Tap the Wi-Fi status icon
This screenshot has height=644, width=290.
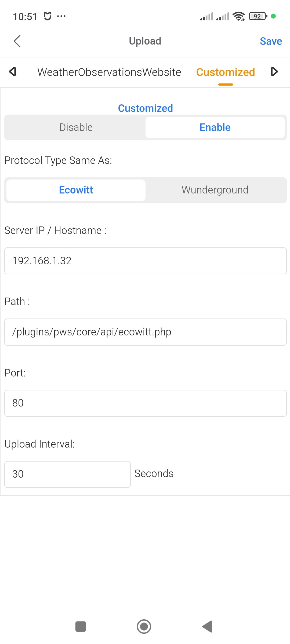(x=239, y=16)
